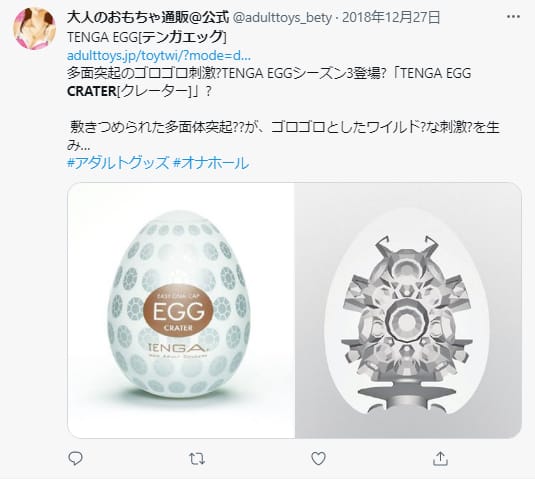Click the TENGA EGG[テンガエッグ] title line
535x480 pixels.
[147, 37]
